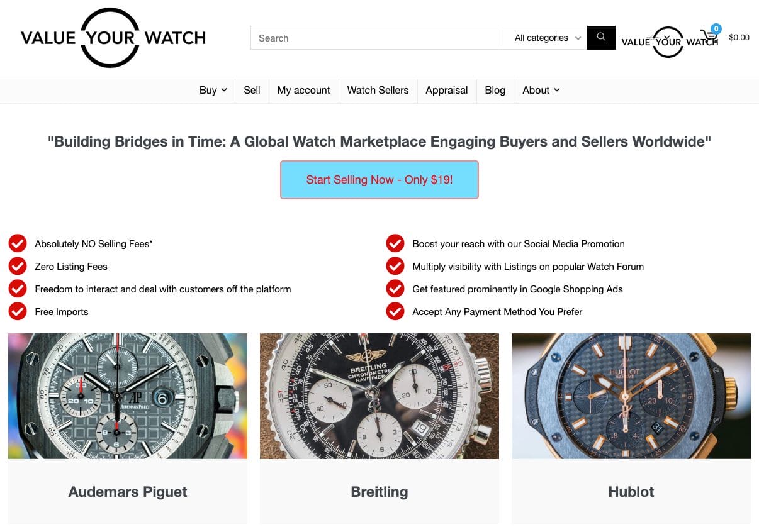This screenshot has width=759, height=532.
Task: Expand the Buy menu
Action: click(213, 90)
